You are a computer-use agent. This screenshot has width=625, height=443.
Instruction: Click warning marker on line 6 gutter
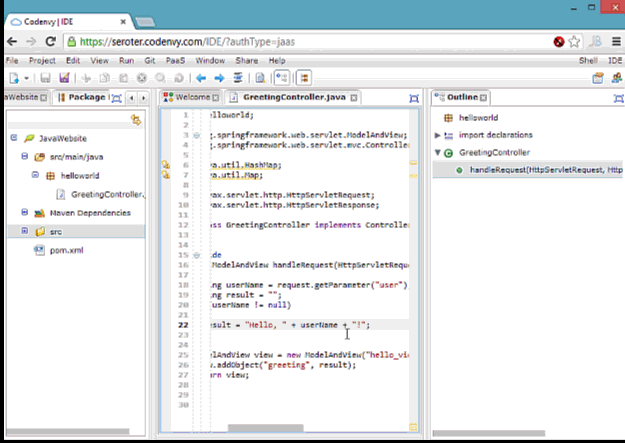(x=166, y=165)
